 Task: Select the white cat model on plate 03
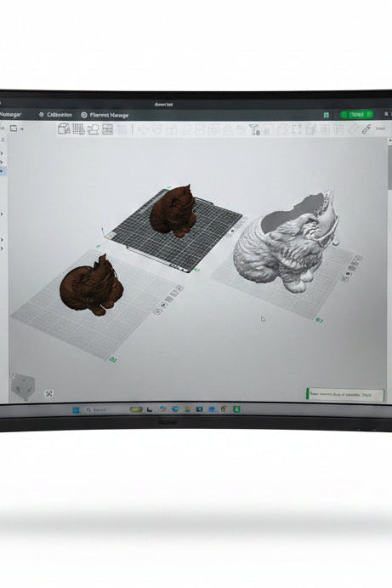(x=287, y=240)
